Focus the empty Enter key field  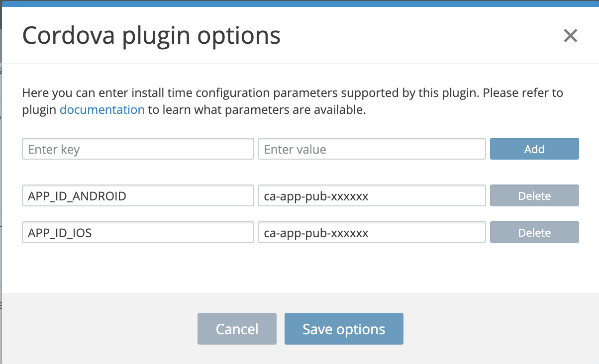pos(138,149)
